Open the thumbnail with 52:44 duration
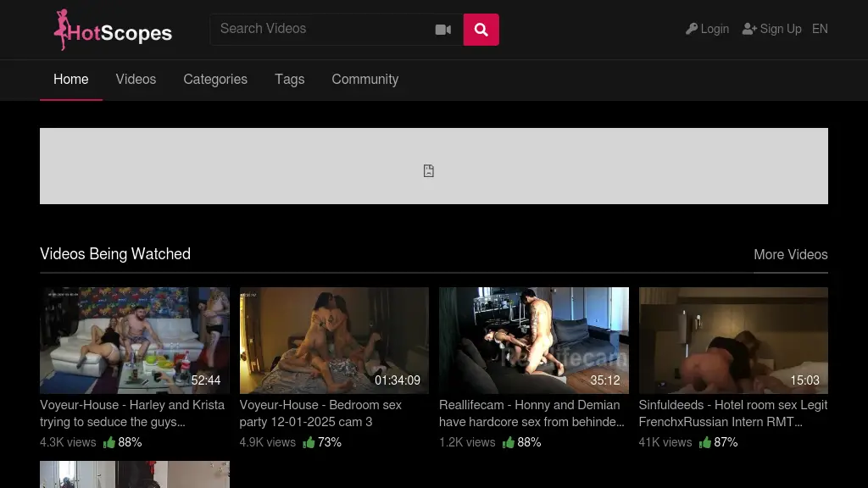The image size is (868, 488). (135, 340)
